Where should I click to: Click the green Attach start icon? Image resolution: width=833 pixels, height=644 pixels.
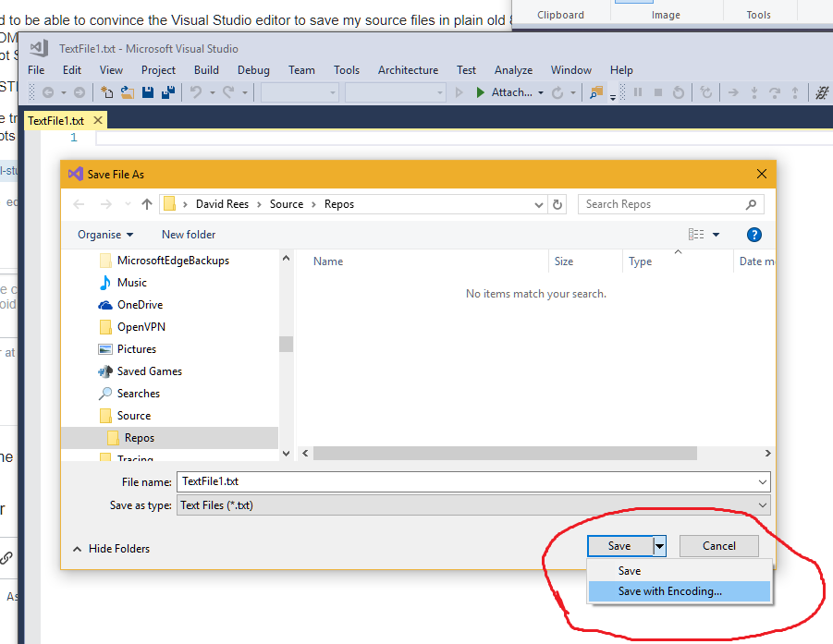tap(480, 92)
